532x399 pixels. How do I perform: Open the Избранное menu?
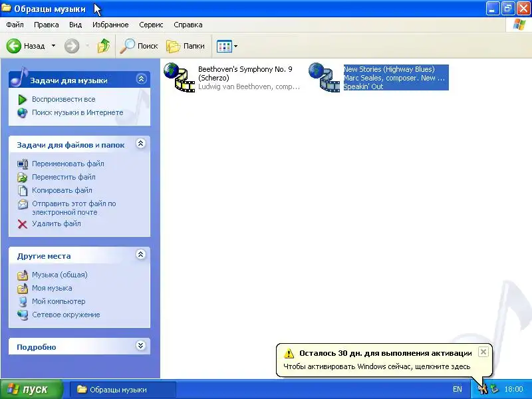[110, 25]
